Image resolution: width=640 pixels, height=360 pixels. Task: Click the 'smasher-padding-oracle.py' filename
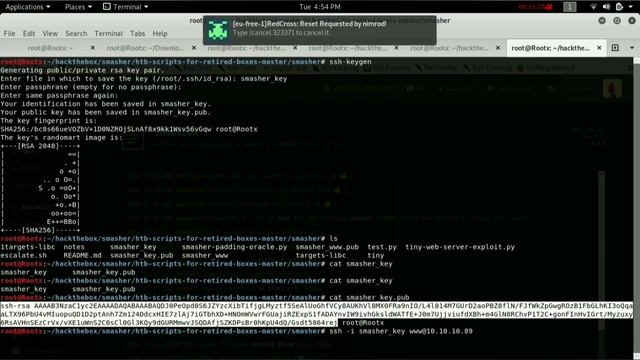234,247
